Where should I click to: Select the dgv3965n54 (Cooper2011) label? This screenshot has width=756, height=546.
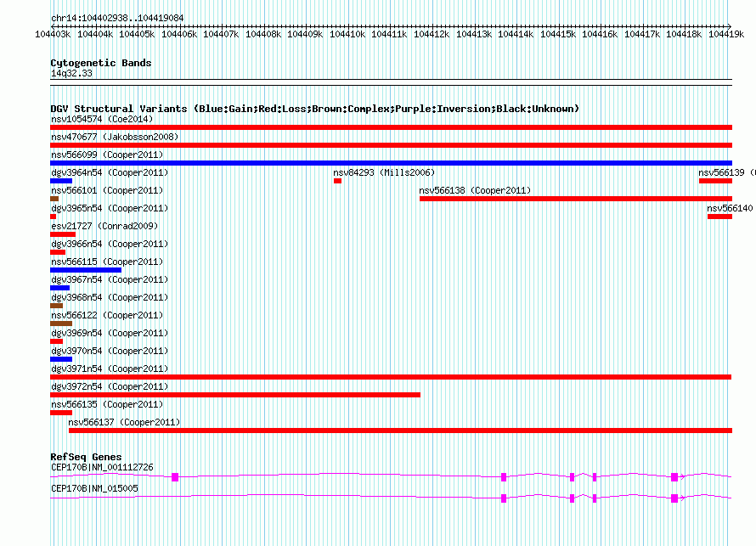110,208
